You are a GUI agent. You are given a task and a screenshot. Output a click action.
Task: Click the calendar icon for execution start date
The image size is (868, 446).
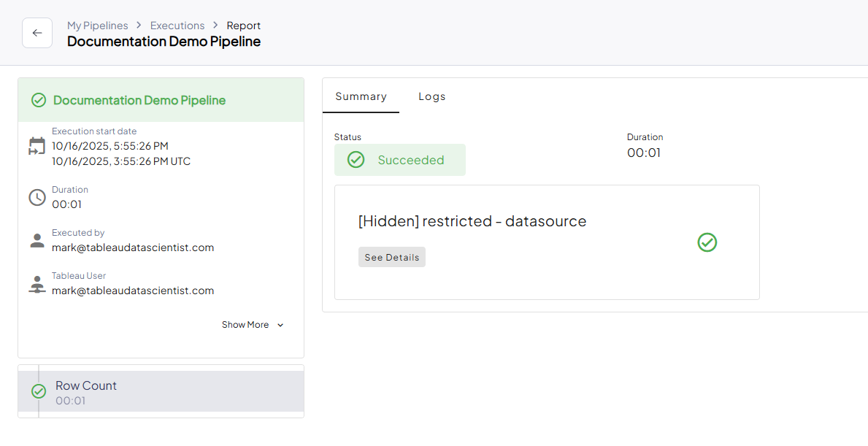(37, 147)
